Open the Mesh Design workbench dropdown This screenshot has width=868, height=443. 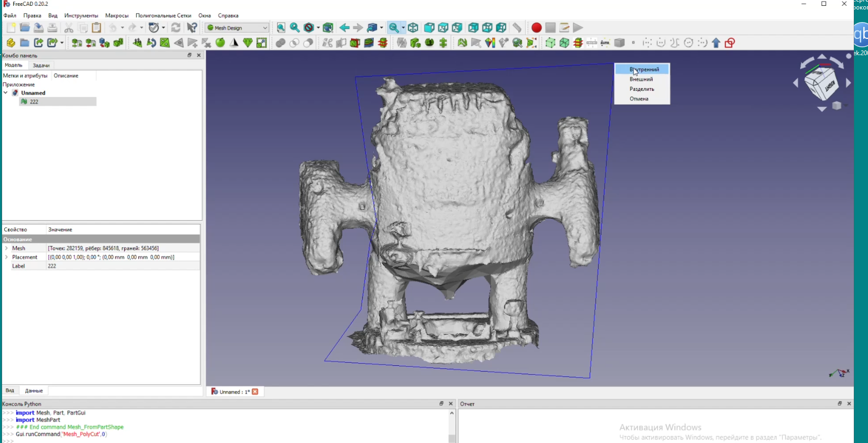[237, 28]
